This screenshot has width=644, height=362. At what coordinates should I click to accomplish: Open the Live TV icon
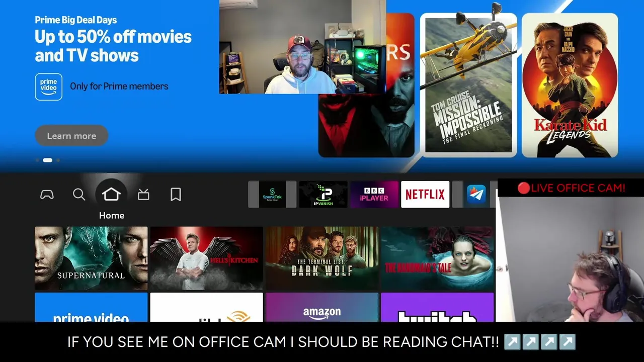pyautogui.click(x=143, y=195)
